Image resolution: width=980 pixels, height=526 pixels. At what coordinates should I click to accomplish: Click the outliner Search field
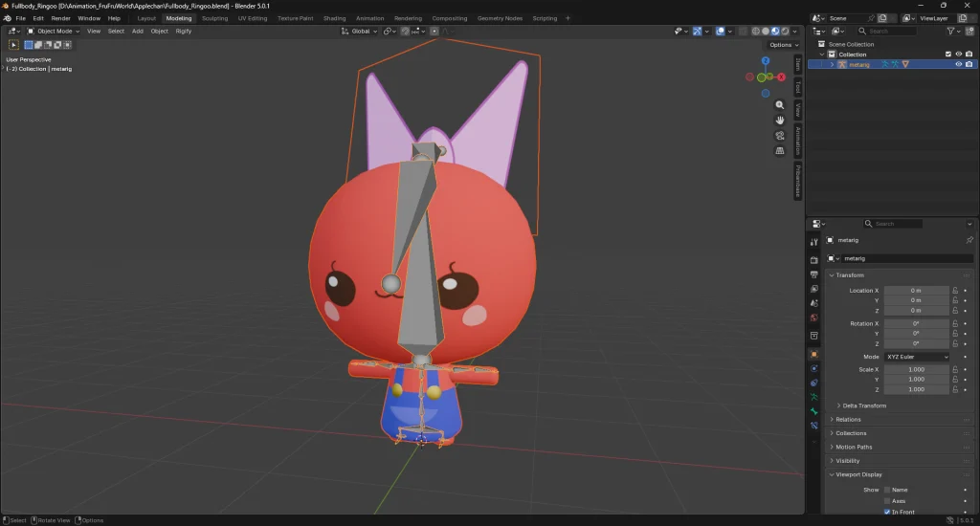887,32
